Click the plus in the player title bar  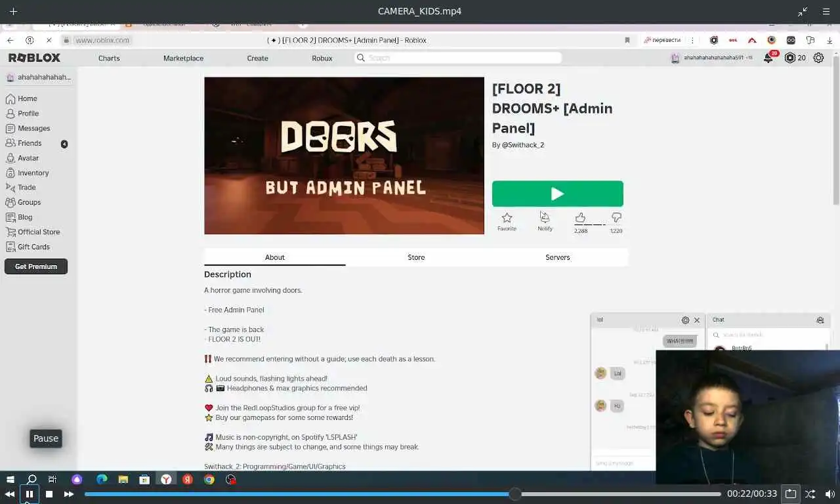(x=13, y=11)
